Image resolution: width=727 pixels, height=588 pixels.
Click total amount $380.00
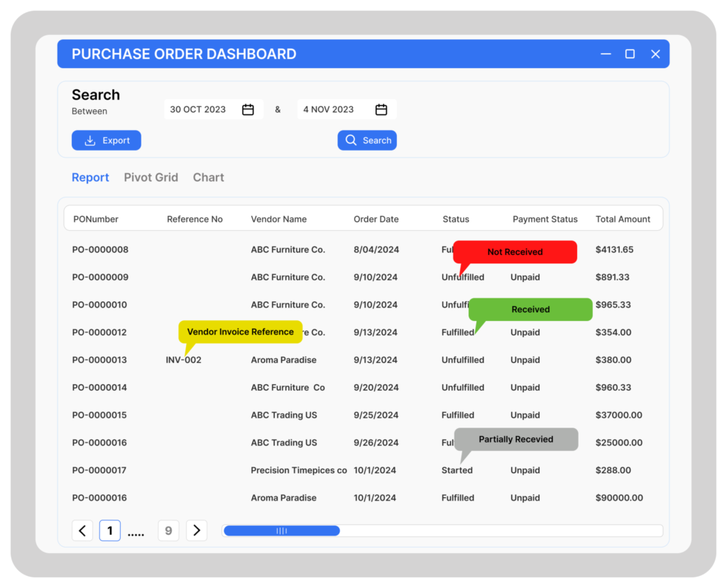point(613,360)
